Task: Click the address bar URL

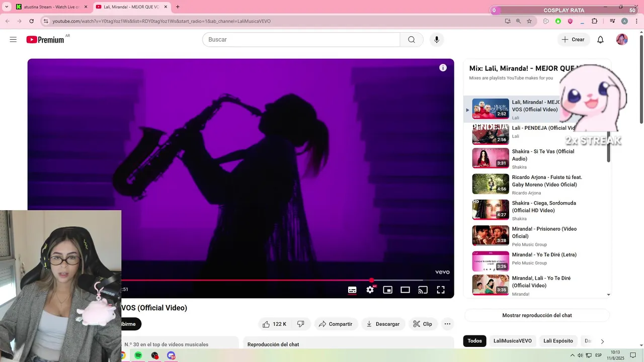Action: 162,21
